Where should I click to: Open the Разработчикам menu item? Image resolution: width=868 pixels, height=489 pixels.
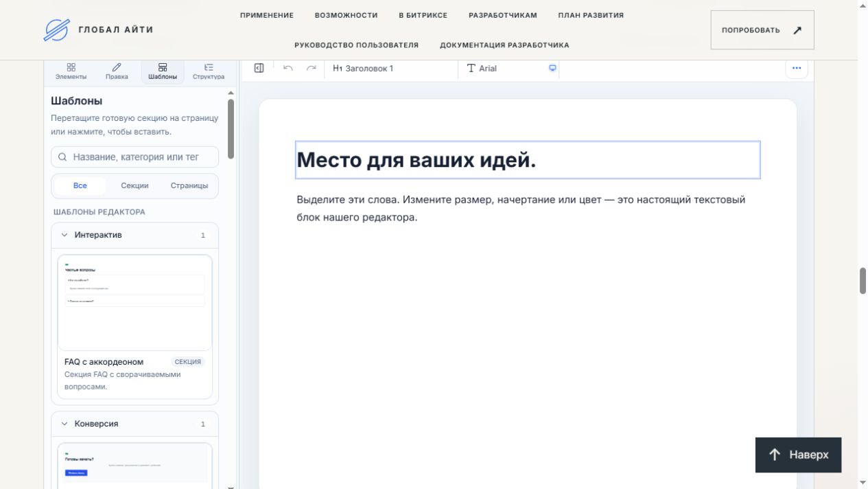pos(503,15)
